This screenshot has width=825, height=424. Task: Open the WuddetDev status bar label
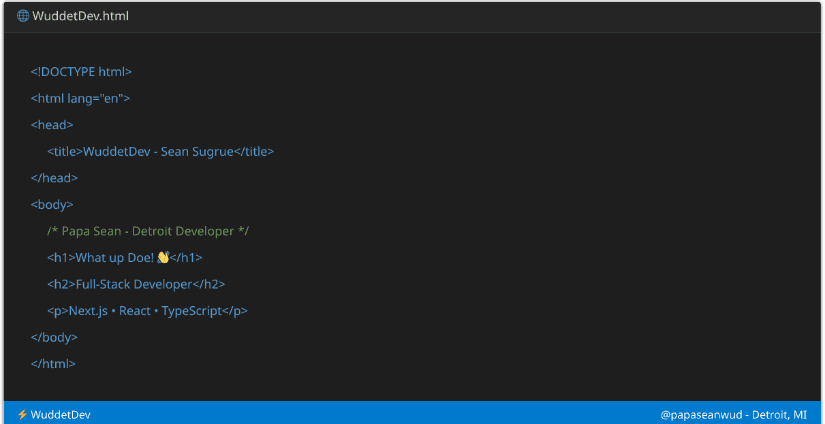pos(60,414)
